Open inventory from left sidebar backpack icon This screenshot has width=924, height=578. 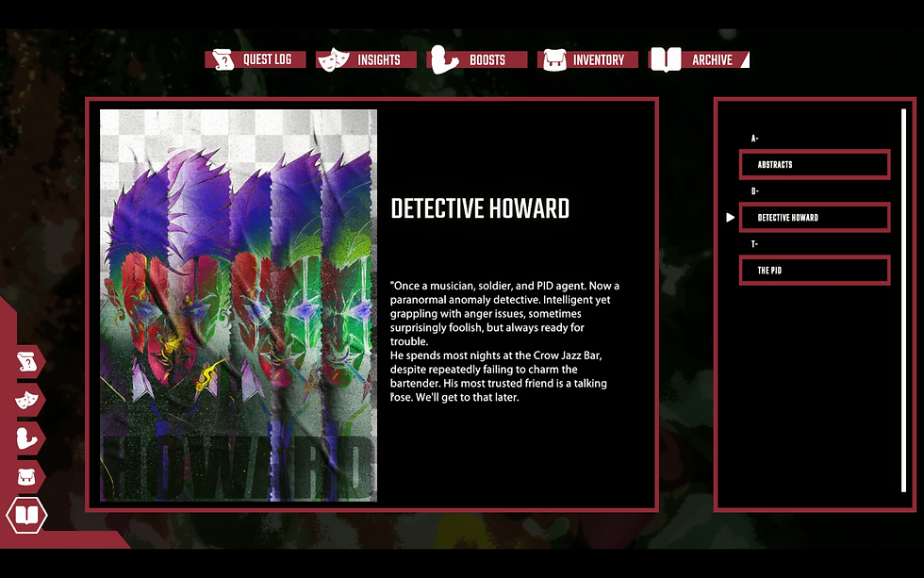26,477
